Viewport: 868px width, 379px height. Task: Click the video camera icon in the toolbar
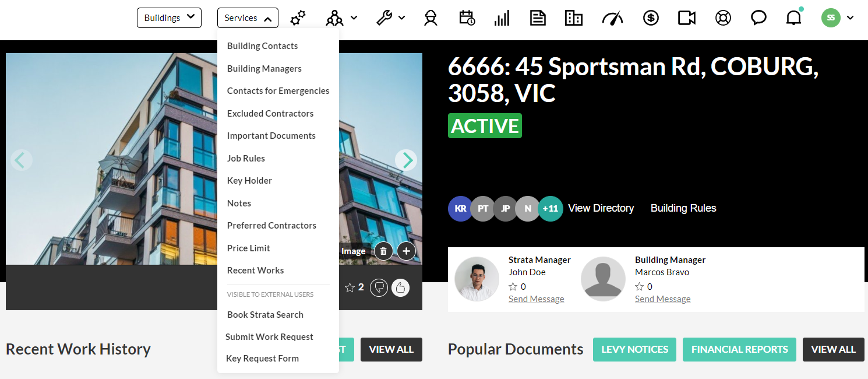point(686,17)
